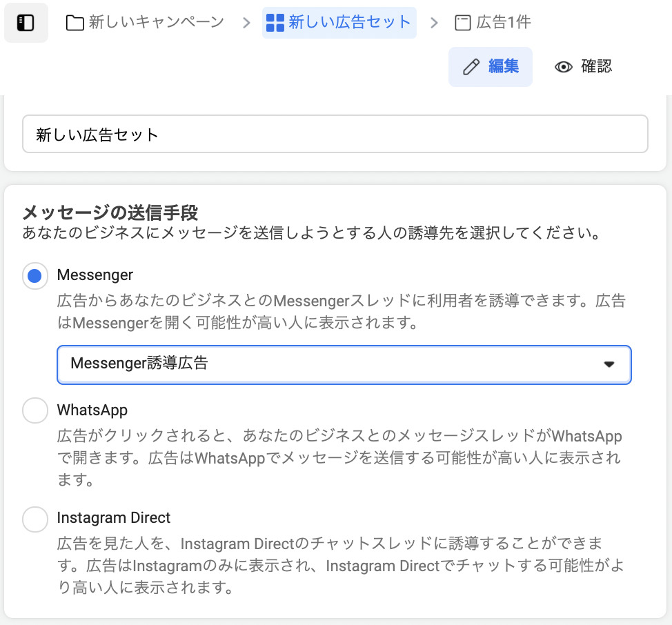Switch to the 編集 tab

tap(490, 67)
